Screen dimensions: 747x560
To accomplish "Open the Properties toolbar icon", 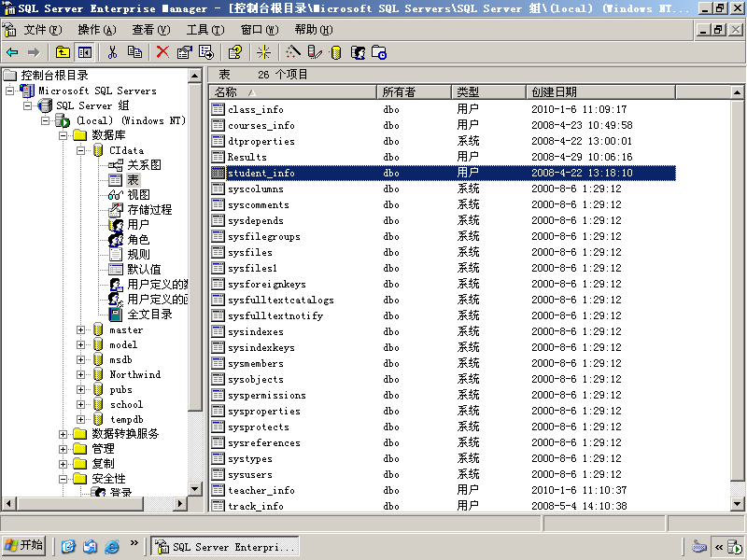I will click(184, 52).
